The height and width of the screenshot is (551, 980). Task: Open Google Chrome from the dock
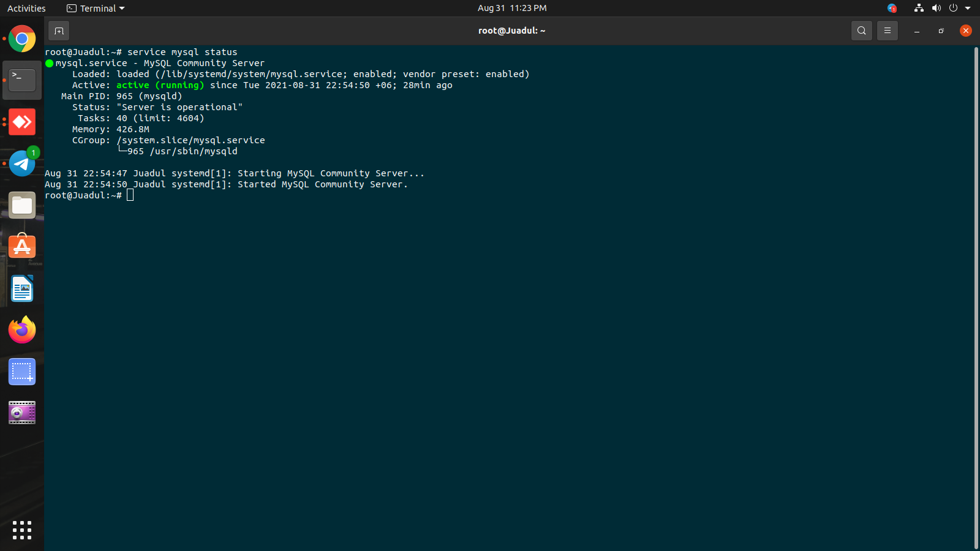point(22,39)
